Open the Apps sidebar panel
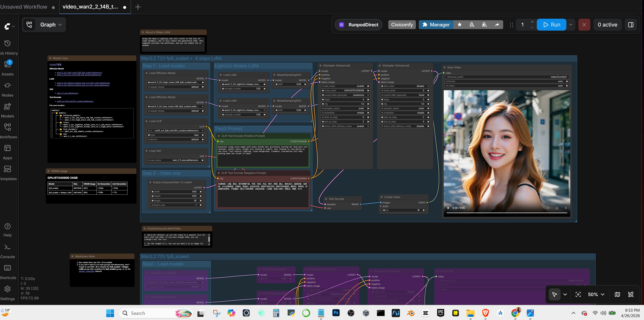Image resolution: width=644 pixels, height=320 pixels. click(x=7, y=152)
